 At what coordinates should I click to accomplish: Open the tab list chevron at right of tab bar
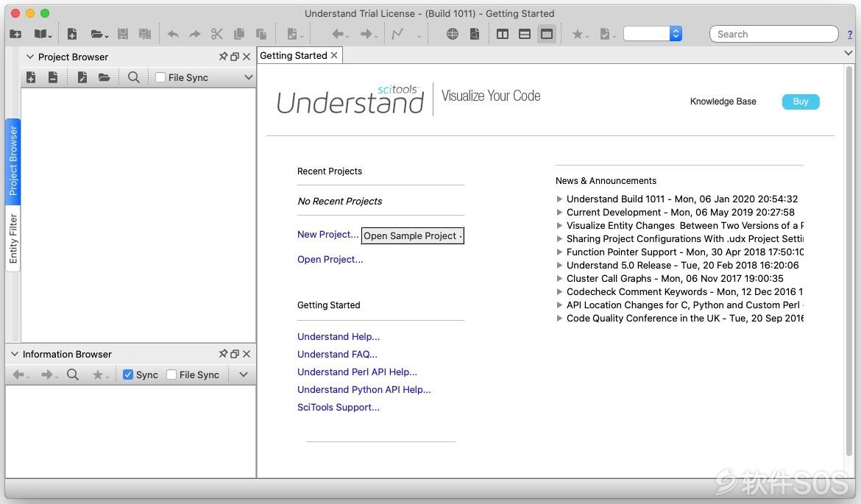848,53
